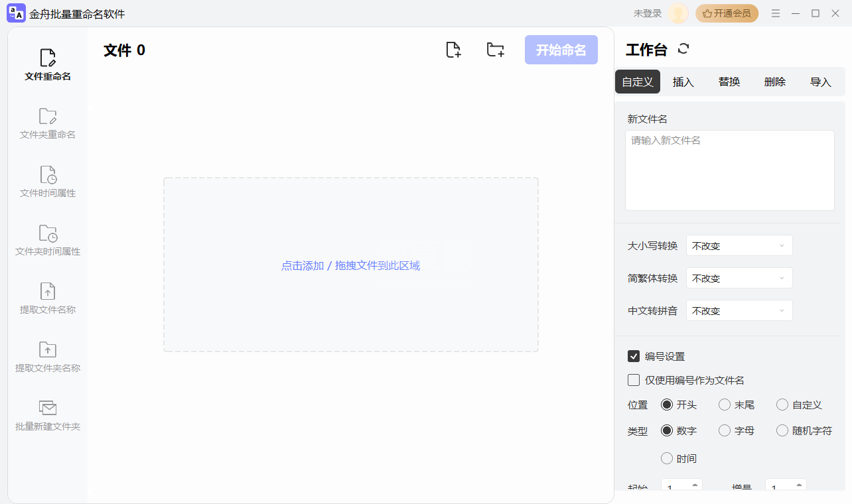Select the 字母 type radio button
The width and height of the screenshot is (852, 504).
(725, 430)
